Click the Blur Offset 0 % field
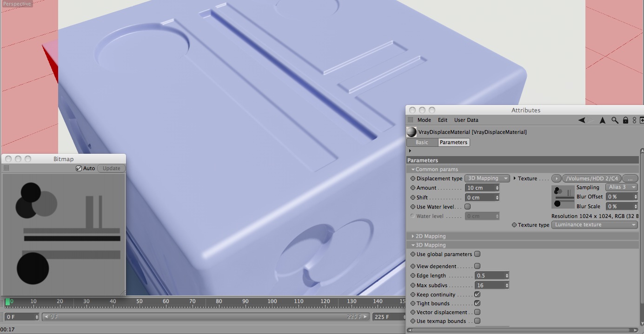644x334 pixels. [622, 196]
